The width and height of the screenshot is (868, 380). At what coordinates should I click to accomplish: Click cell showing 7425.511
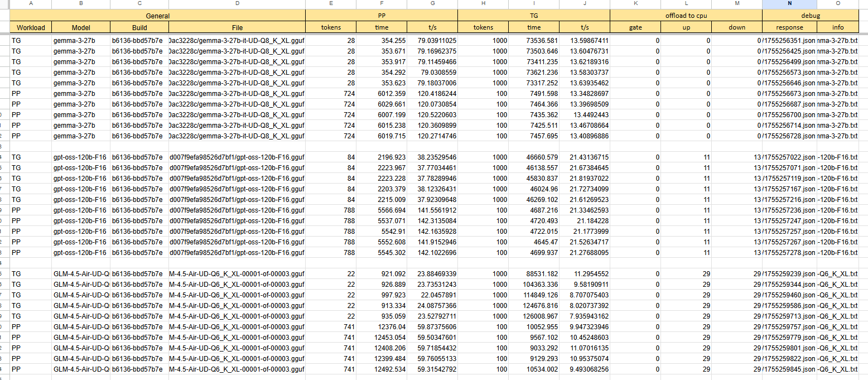coord(534,125)
